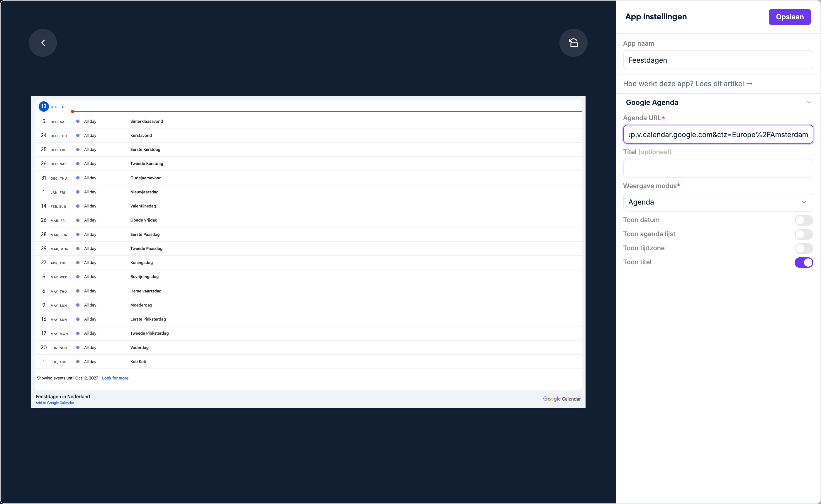Turn on Toon agenda lijst switch

click(804, 234)
